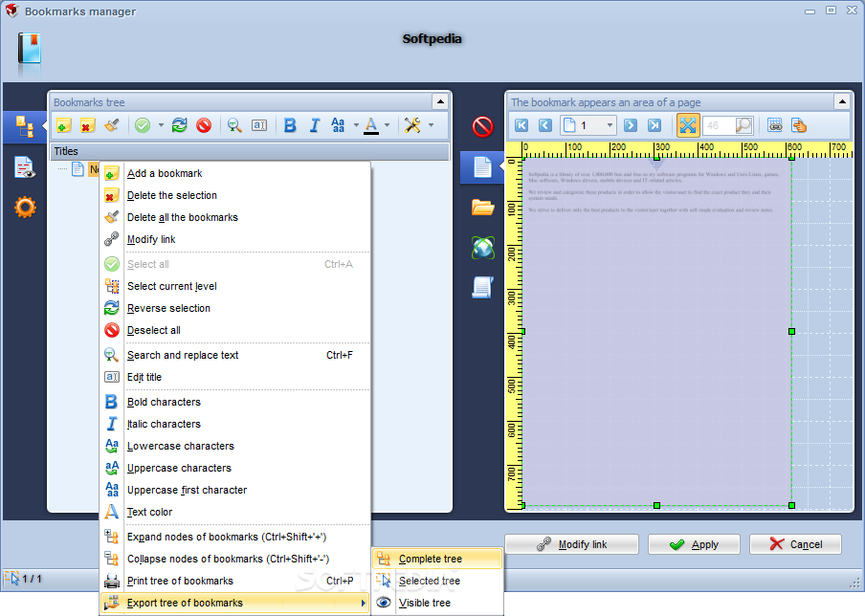This screenshot has width=865, height=616.
Task: Click the link chain preview toolbar icon
Action: (775, 125)
